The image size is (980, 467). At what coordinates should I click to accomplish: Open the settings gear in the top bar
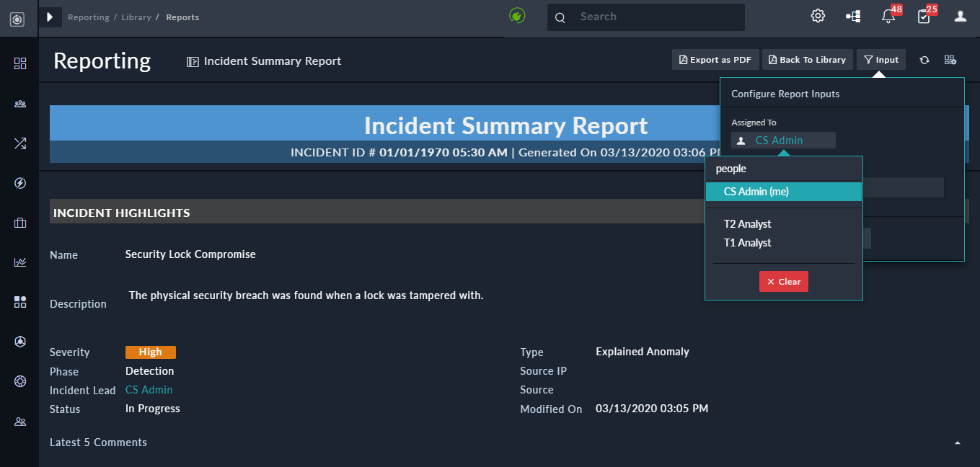(818, 16)
